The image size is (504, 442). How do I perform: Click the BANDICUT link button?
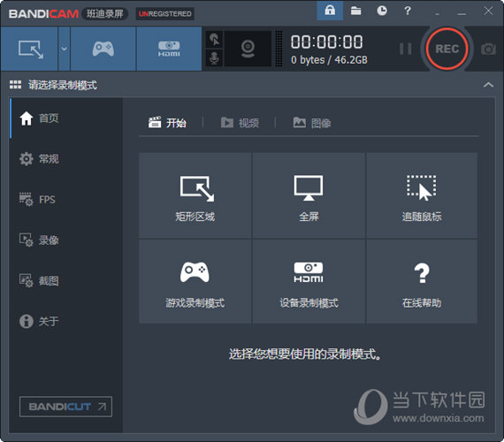pos(66,407)
